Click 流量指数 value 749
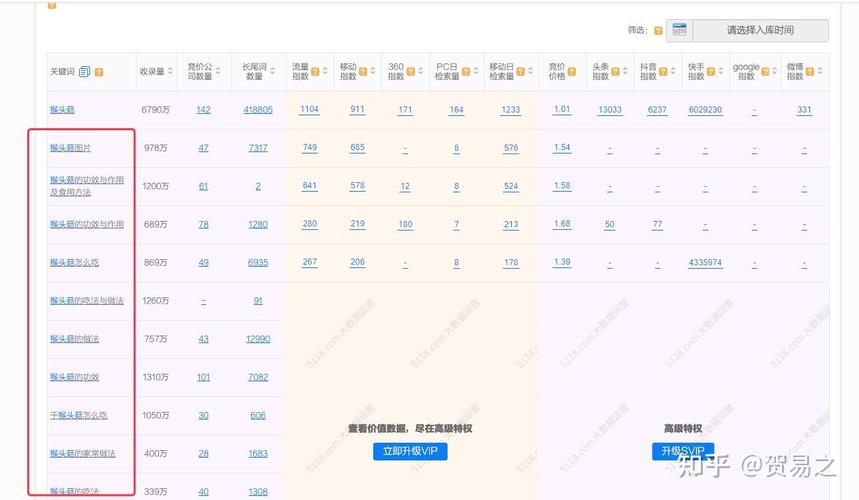The height and width of the screenshot is (500, 859). pos(310,147)
